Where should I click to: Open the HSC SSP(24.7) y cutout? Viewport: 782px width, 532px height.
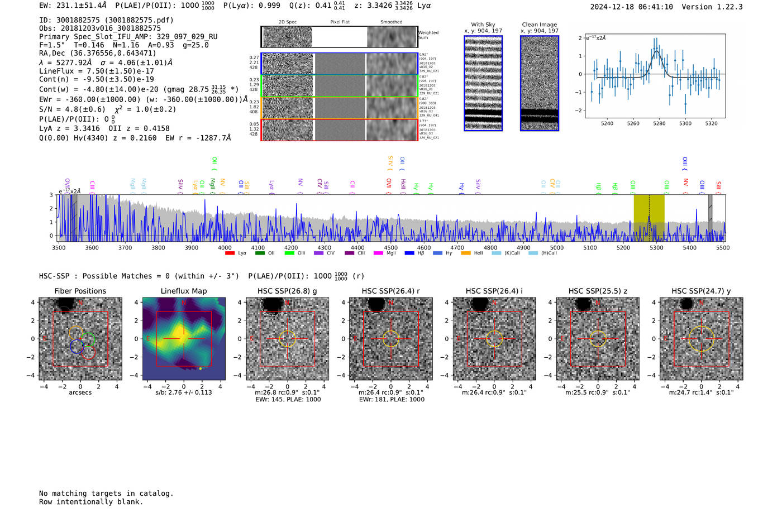702,338
